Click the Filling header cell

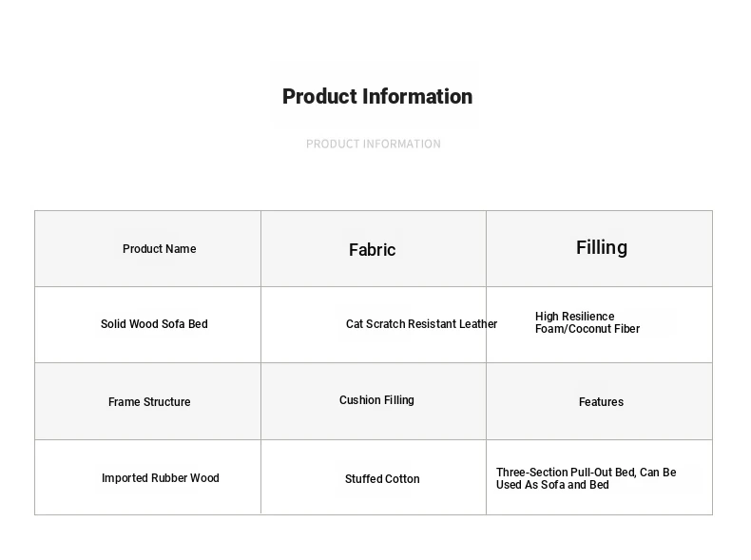(x=599, y=248)
